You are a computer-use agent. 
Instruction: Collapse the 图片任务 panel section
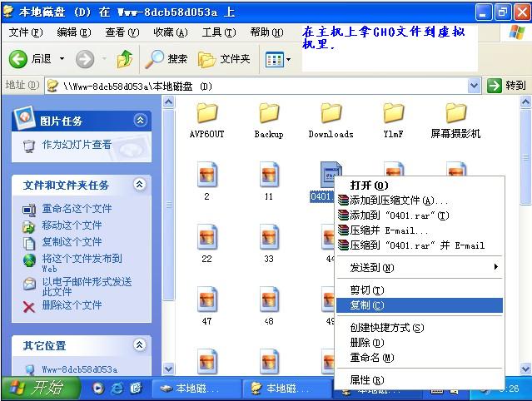tap(140, 121)
